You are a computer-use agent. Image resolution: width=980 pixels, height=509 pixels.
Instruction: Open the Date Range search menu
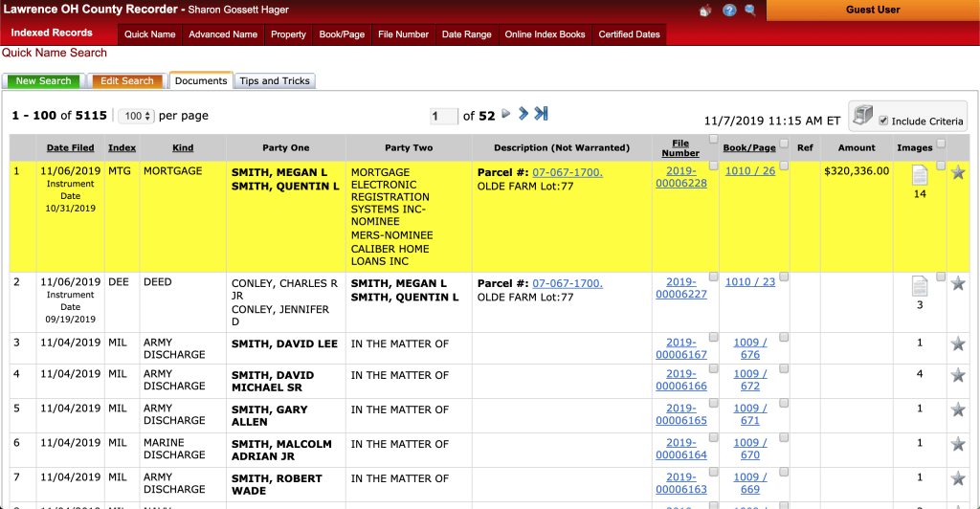coord(467,34)
